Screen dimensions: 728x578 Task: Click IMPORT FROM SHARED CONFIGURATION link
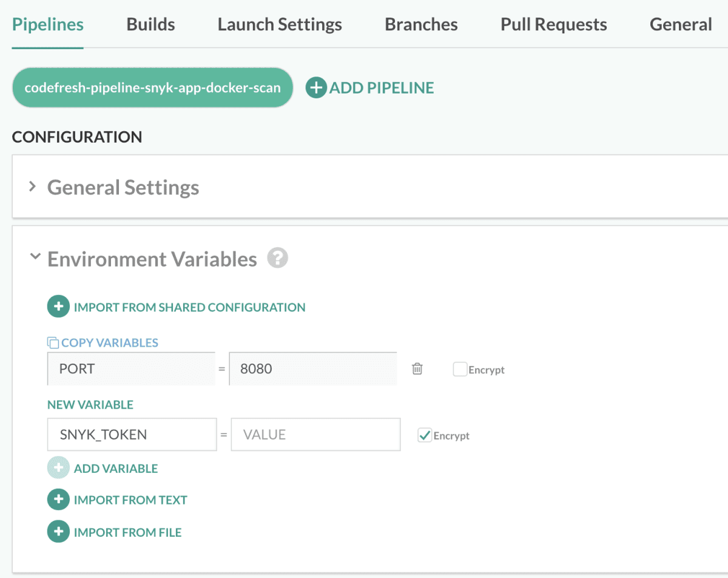189,307
